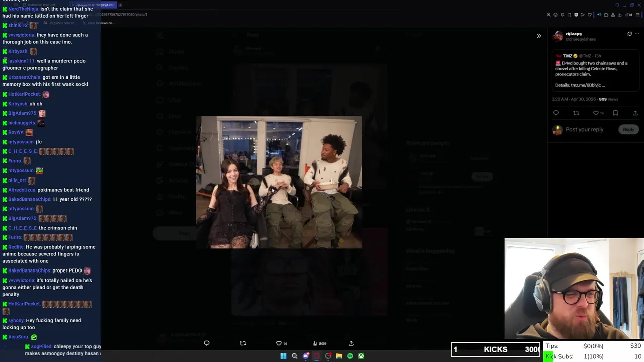This screenshot has height=362, width=644.
Task: Click the reply icon below the photo
Action: coord(206,343)
